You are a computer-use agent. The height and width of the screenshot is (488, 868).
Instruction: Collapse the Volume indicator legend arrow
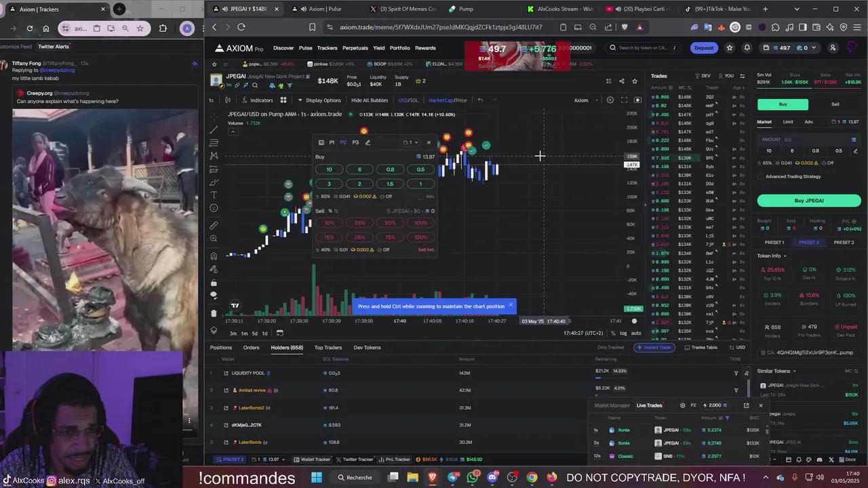233,131
